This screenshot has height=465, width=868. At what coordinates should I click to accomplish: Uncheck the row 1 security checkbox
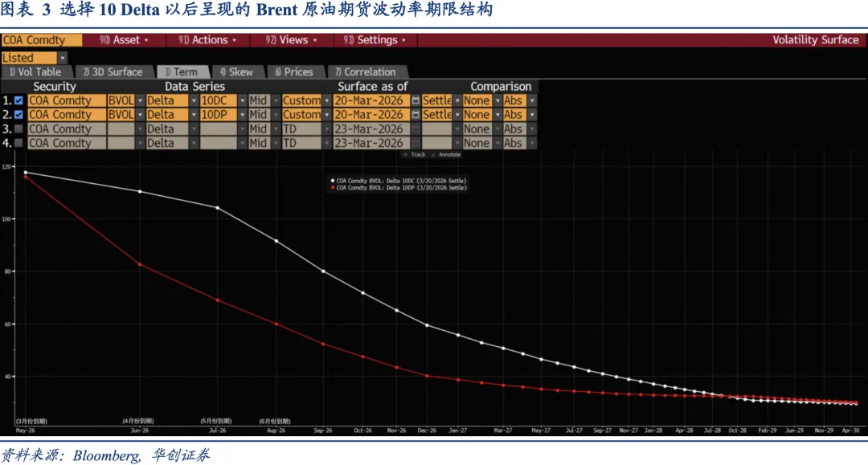click(18, 100)
